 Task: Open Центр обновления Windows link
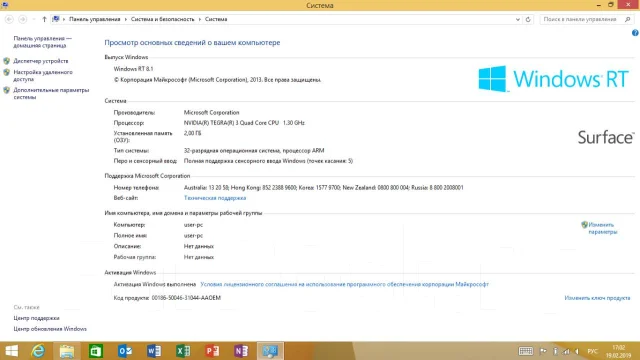coord(50,329)
